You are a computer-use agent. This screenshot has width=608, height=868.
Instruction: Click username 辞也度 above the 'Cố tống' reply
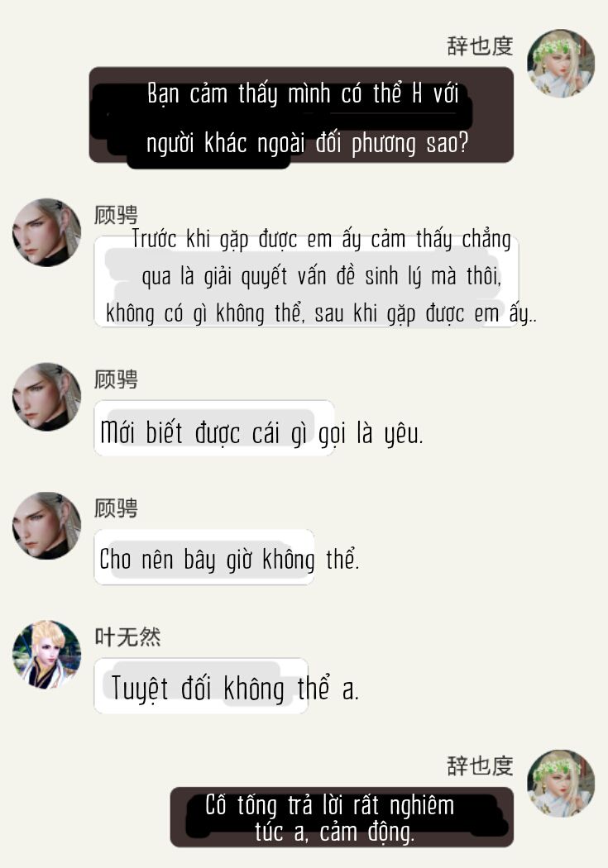coord(480,766)
